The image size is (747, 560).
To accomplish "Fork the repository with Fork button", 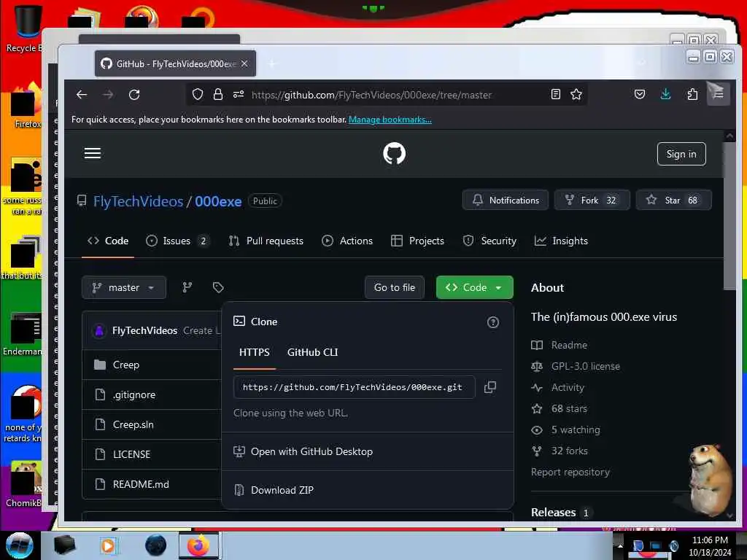I will [592, 200].
